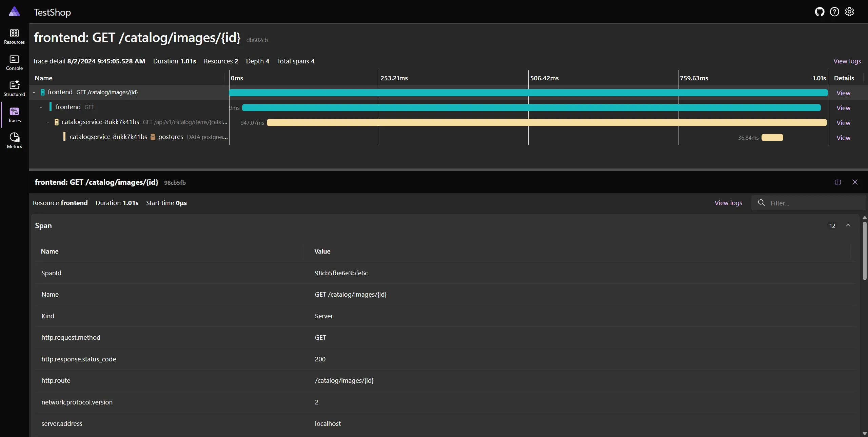Open the help icon in the top bar
The width and height of the screenshot is (868, 437).
click(834, 12)
